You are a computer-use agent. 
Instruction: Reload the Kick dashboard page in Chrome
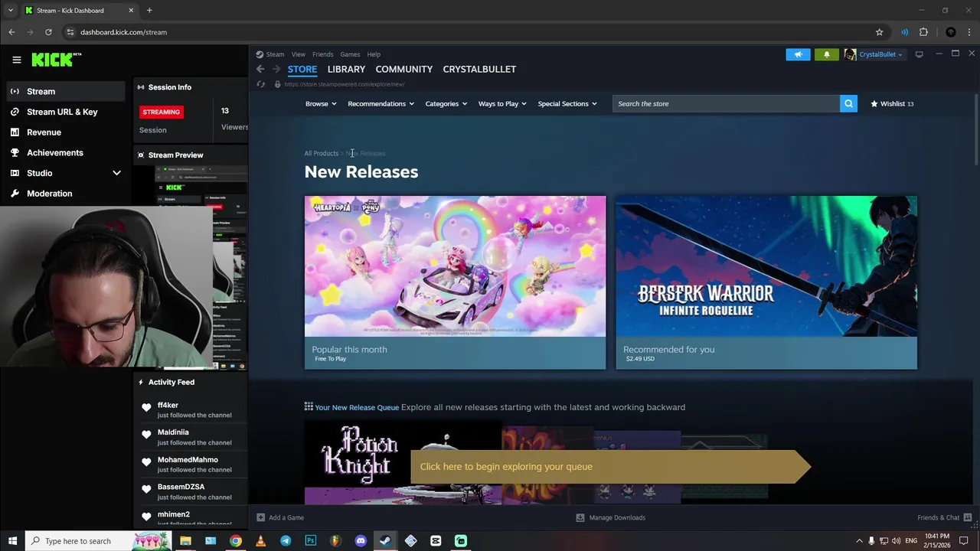(48, 32)
